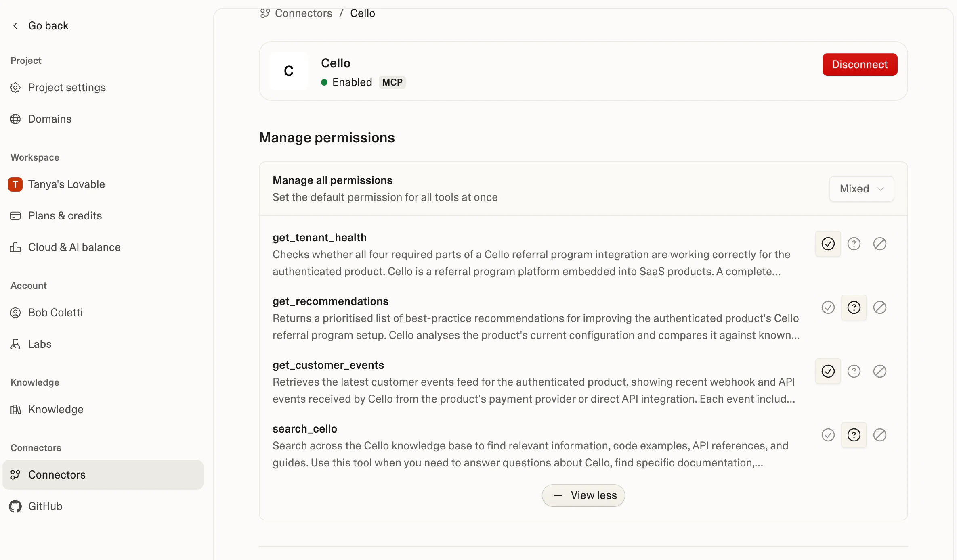Viewport: 957px width, 560px height.
Task: Go to Connectors breadcrumb link
Action: [x=303, y=13]
